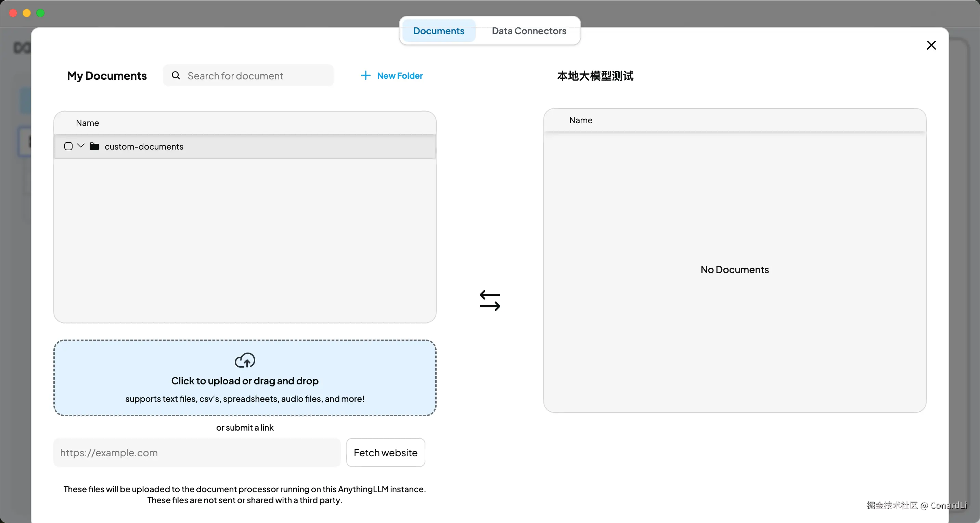Click the Name column header in My Documents
980x523 pixels.
coord(88,123)
